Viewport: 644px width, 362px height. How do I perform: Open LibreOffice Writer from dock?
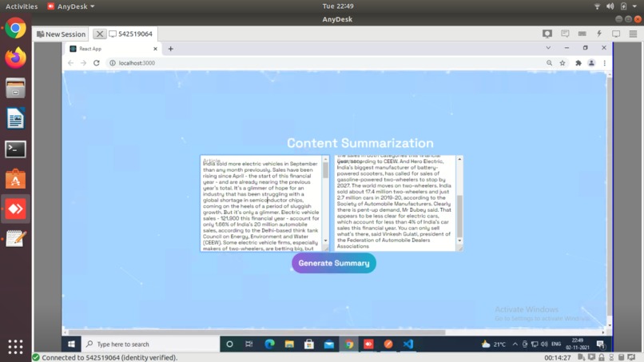15,118
